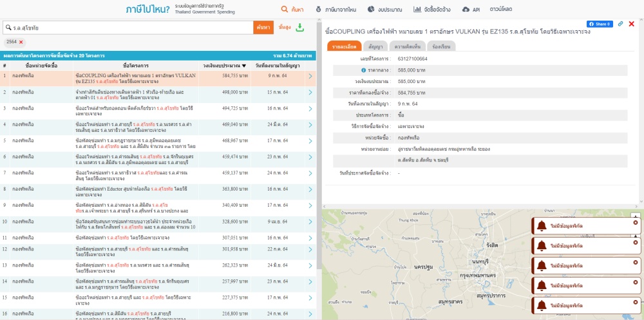Click the green download results icon
This screenshot has height=320, width=644.
tap(300, 27)
